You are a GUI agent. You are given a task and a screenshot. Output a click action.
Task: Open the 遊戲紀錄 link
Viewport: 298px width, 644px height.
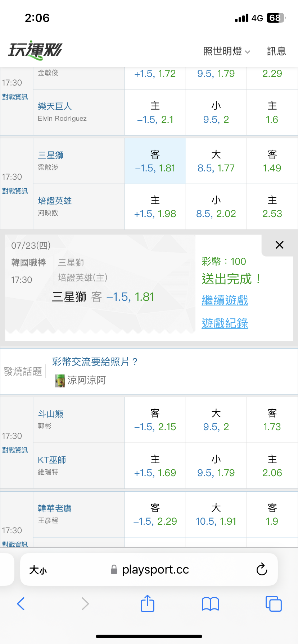click(225, 323)
